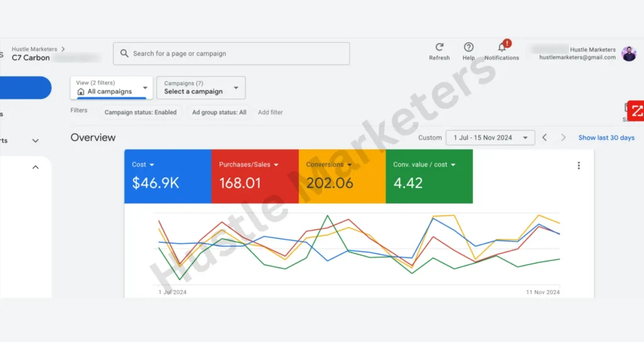The image size is (644, 342).
Task: Open the All campaigns view dropdown
Action: (x=111, y=87)
